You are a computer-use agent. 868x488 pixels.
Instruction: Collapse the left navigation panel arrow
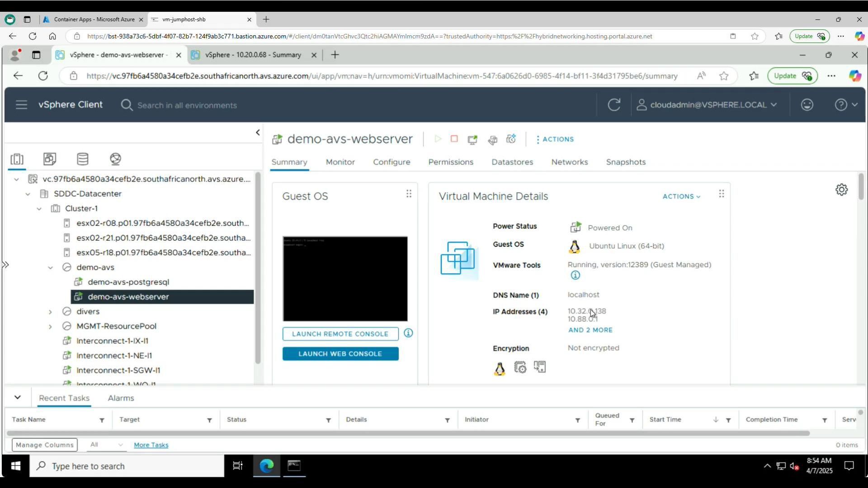coord(258,132)
